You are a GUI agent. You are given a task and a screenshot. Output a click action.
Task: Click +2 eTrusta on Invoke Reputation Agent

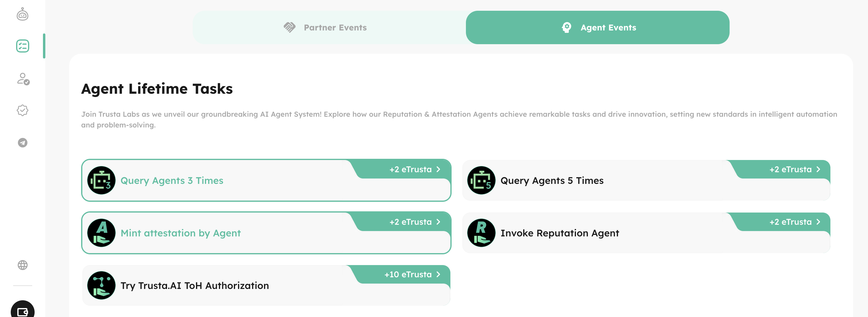click(x=790, y=222)
